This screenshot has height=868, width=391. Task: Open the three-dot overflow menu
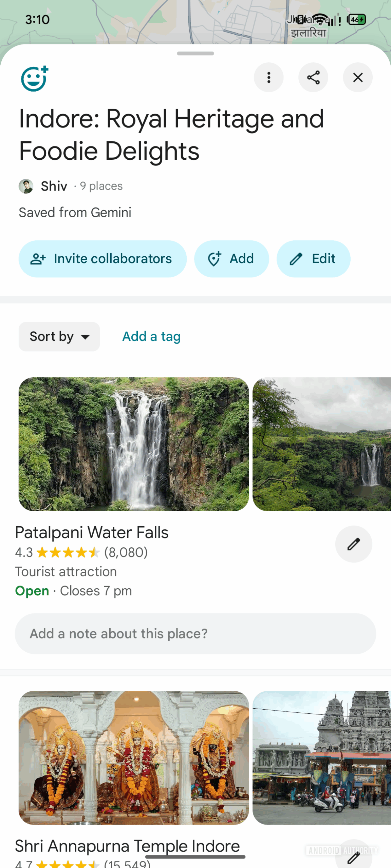tap(268, 78)
